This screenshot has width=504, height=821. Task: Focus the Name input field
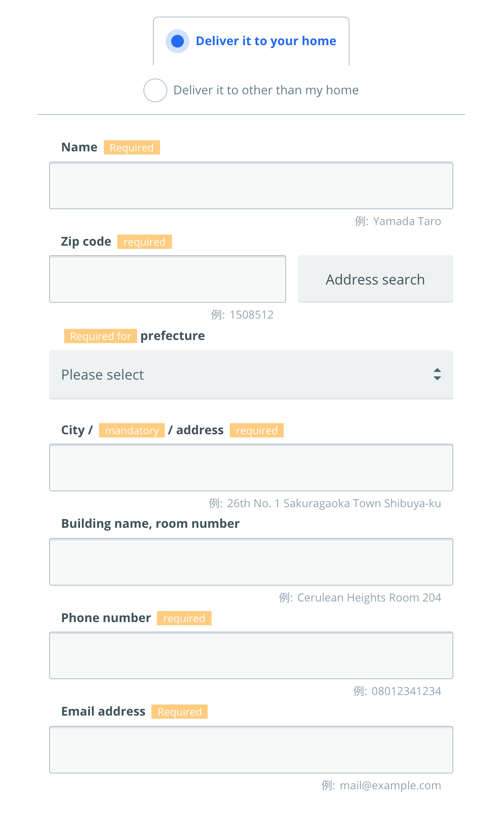[251, 185]
